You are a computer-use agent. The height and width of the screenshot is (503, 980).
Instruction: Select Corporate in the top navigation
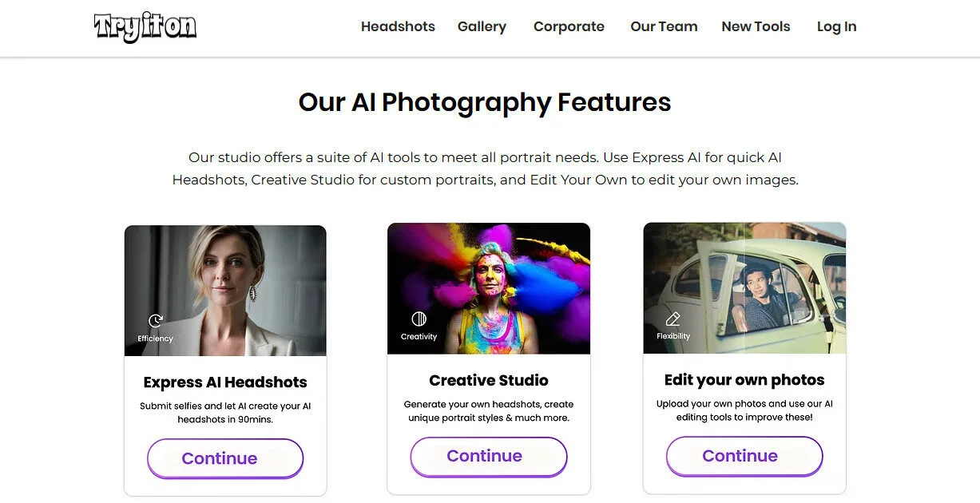tap(569, 26)
